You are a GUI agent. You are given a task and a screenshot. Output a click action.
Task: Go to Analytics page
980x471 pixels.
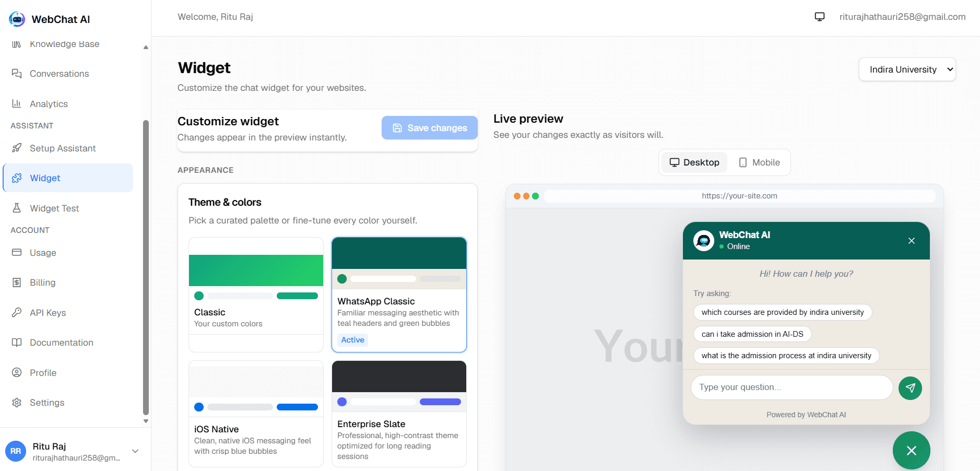tap(68, 104)
